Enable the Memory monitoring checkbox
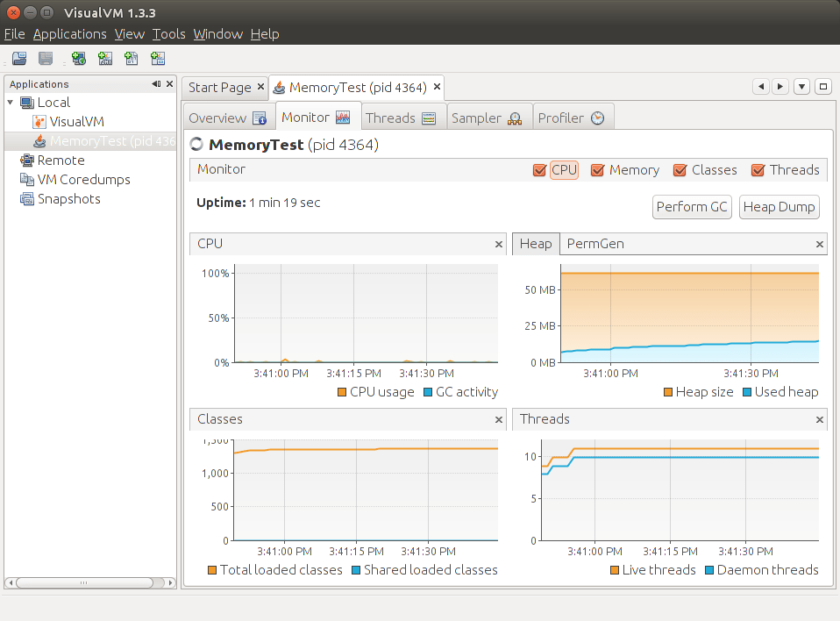The height and width of the screenshot is (621, 840). click(x=597, y=169)
